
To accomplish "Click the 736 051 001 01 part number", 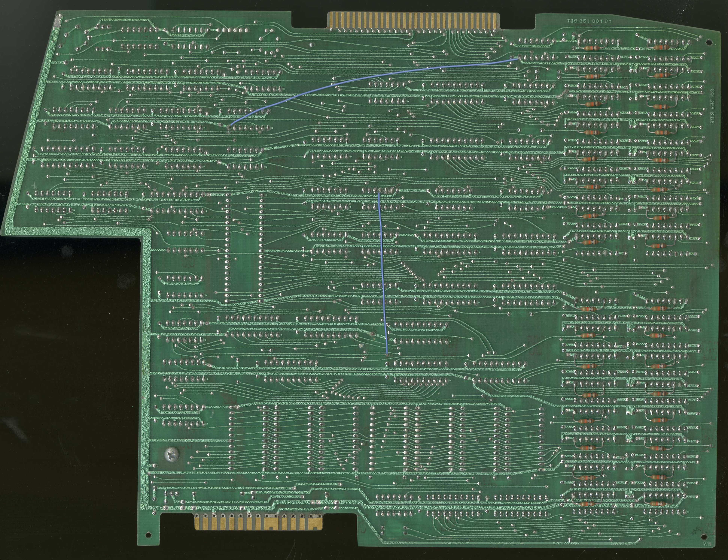I will coord(589,21).
